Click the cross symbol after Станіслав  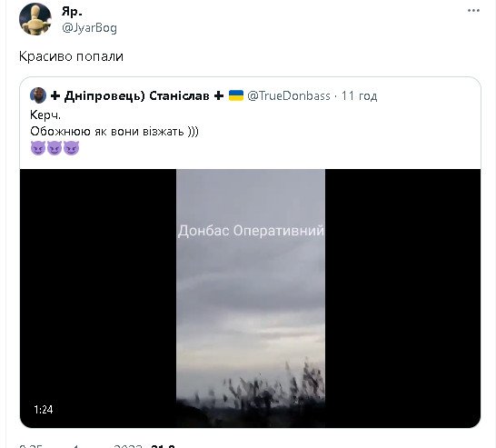pyautogui.click(x=219, y=95)
